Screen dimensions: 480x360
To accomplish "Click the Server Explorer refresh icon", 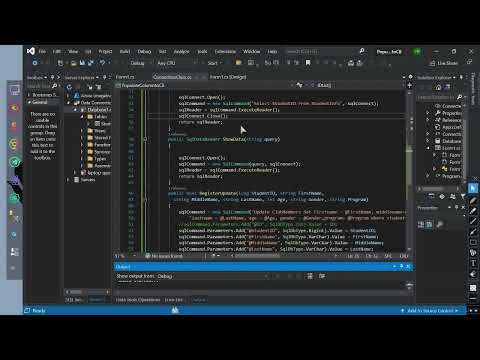I will [69, 87].
